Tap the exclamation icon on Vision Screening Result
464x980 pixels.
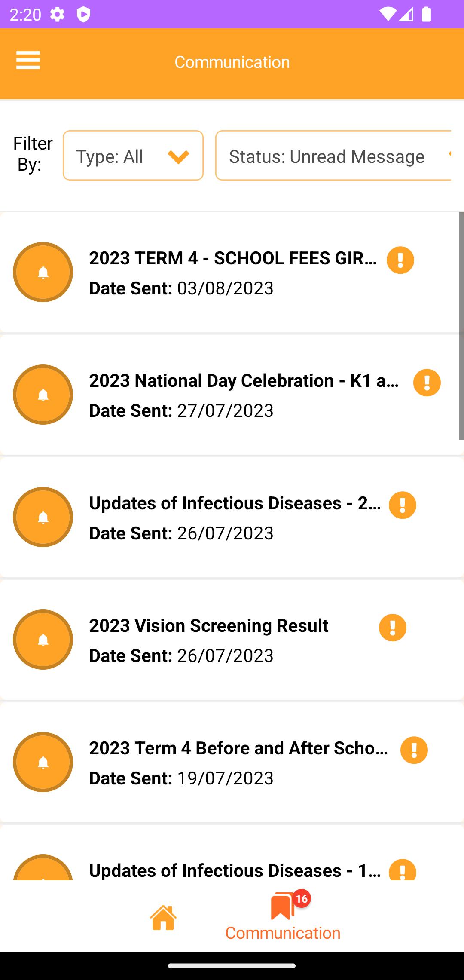coord(393,628)
